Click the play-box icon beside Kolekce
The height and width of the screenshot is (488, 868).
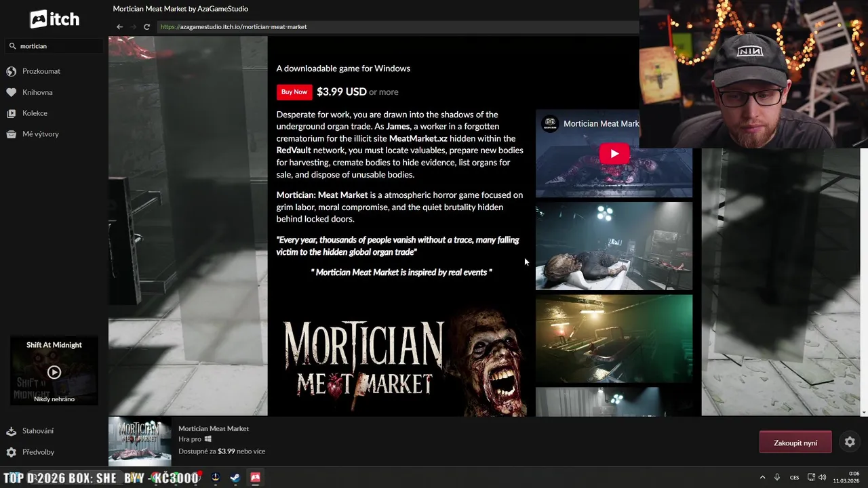click(11, 113)
